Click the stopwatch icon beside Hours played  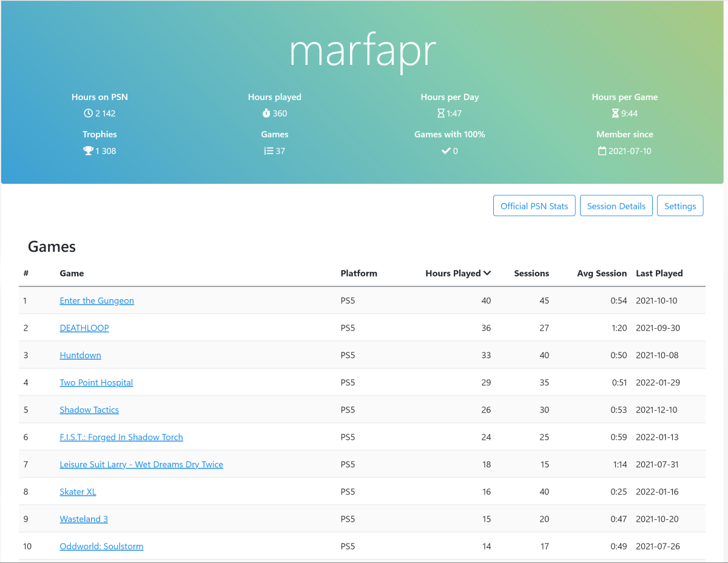pos(266,113)
